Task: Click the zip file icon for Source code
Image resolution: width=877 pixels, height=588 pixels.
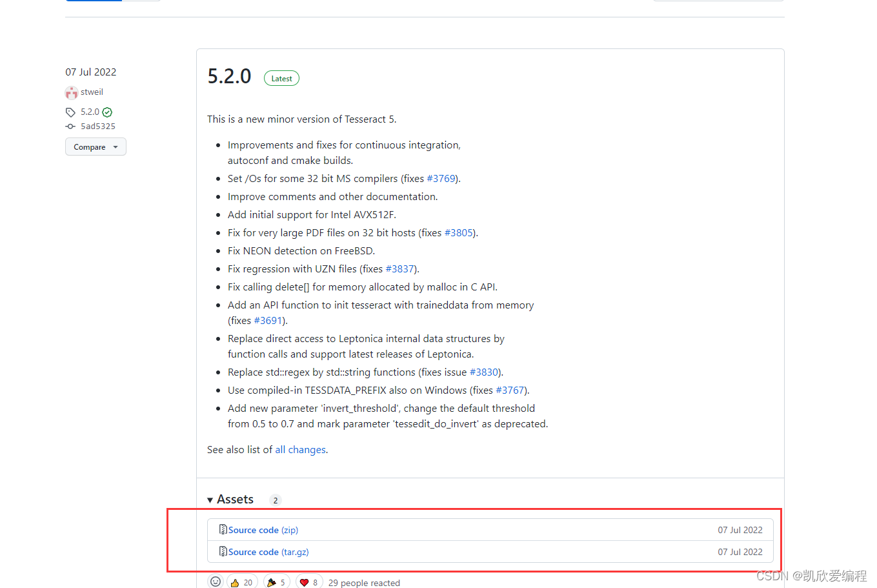Action: [223, 529]
